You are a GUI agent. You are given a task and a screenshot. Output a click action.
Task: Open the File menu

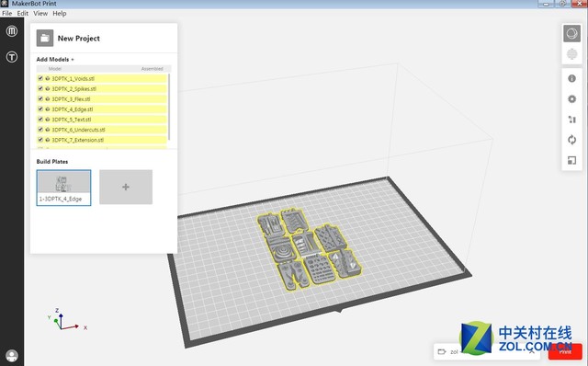click(x=6, y=13)
